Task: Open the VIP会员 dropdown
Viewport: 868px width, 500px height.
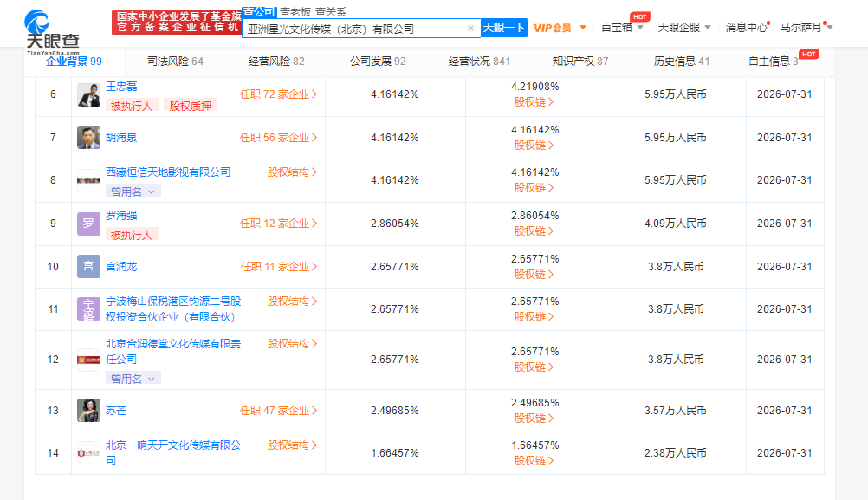Action: pos(559,28)
